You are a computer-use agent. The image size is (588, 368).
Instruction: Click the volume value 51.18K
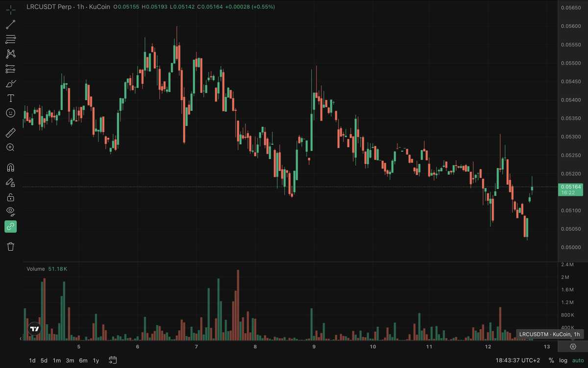(x=58, y=269)
